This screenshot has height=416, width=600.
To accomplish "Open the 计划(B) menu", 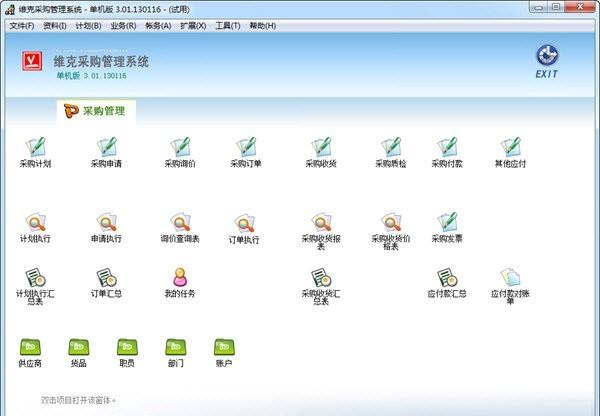I will click(88, 26).
